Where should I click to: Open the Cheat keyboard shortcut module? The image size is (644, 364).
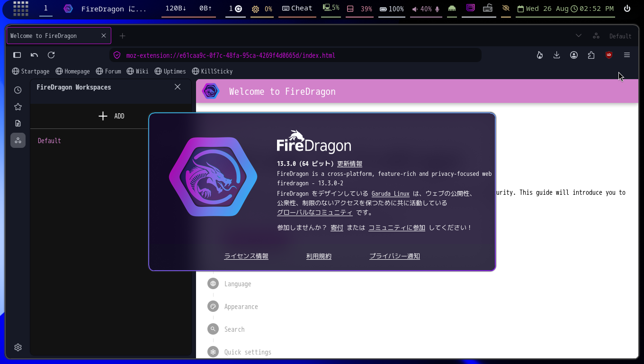(x=297, y=9)
